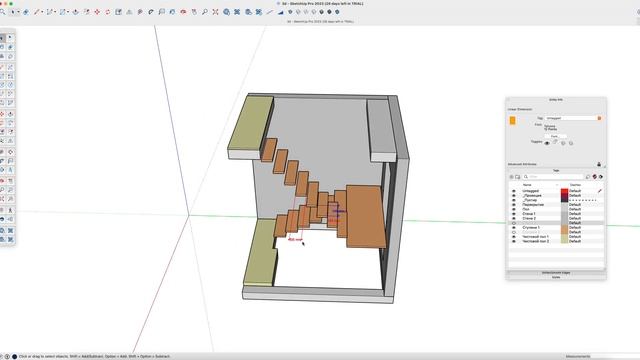The height and width of the screenshot is (360, 640).
Task: Click Add Tag plus icon in Tags panel
Action: (511, 177)
